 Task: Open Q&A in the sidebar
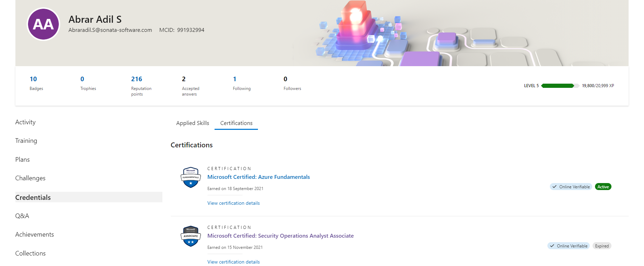pos(22,216)
